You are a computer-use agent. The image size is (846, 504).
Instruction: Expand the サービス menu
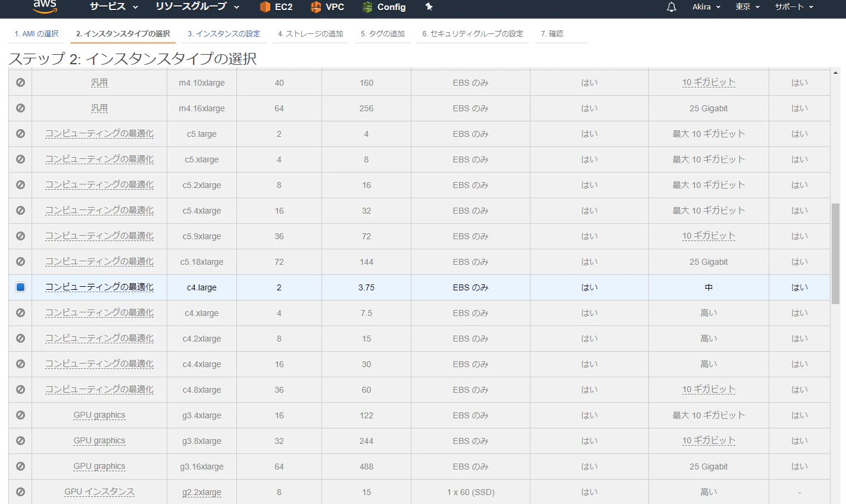tap(114, 7)
